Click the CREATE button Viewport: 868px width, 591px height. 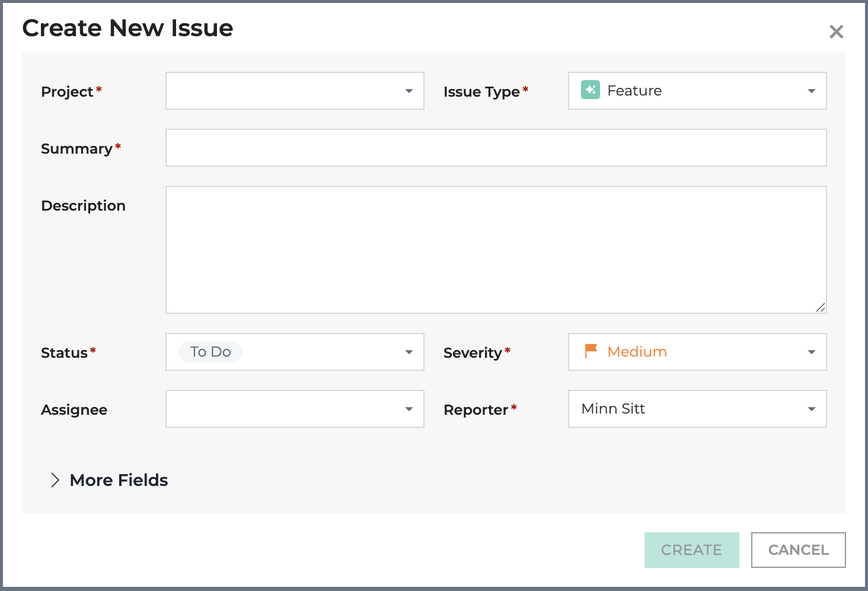[691, 550]
